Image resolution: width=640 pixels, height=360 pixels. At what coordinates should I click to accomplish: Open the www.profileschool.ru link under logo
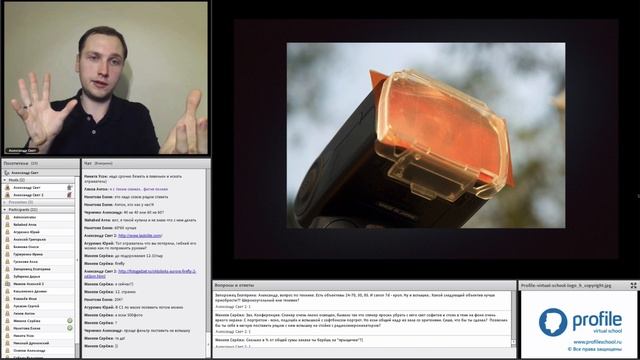pyautogui.click(x=597, y=342)
